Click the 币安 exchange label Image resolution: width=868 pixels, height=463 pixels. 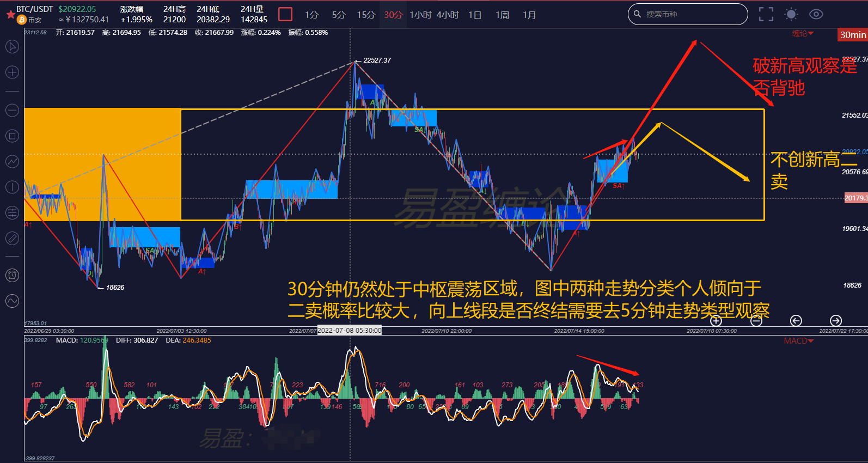click(x=35, y=20)
